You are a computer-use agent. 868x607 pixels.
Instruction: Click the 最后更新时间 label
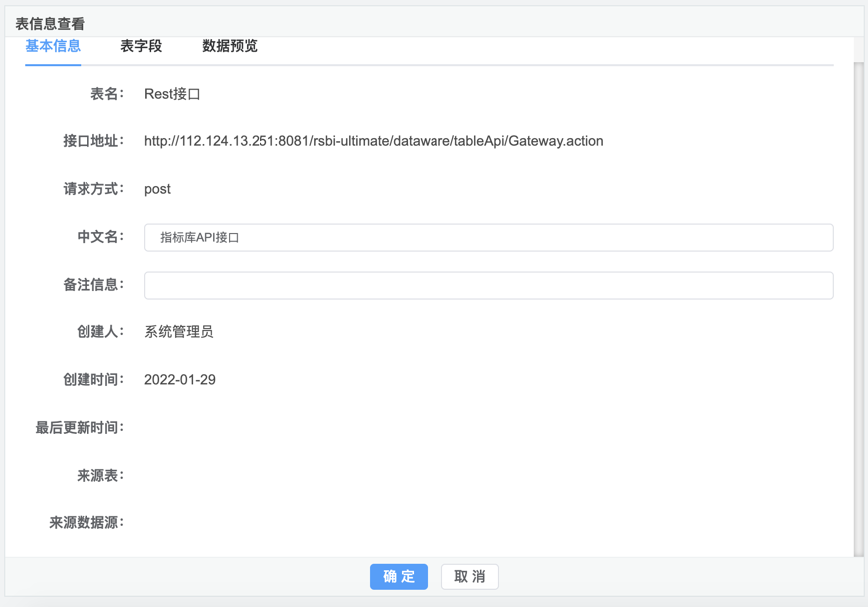coord(80,428)
